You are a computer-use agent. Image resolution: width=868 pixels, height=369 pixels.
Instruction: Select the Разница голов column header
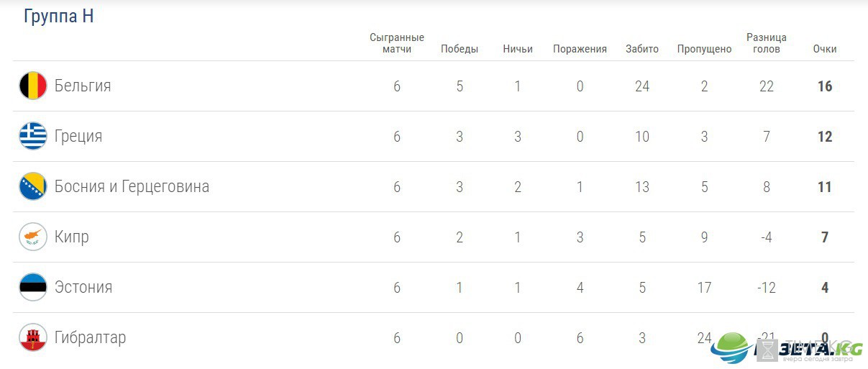pos(767,43)
